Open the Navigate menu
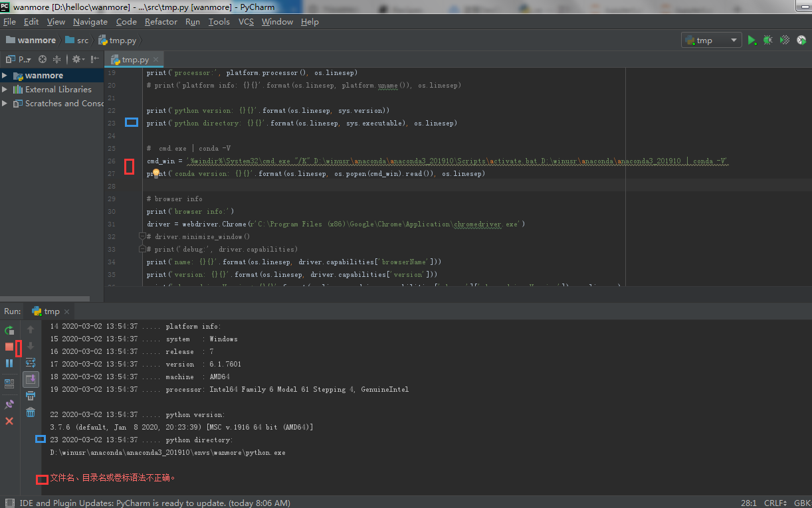 click(x=90, y=22)
